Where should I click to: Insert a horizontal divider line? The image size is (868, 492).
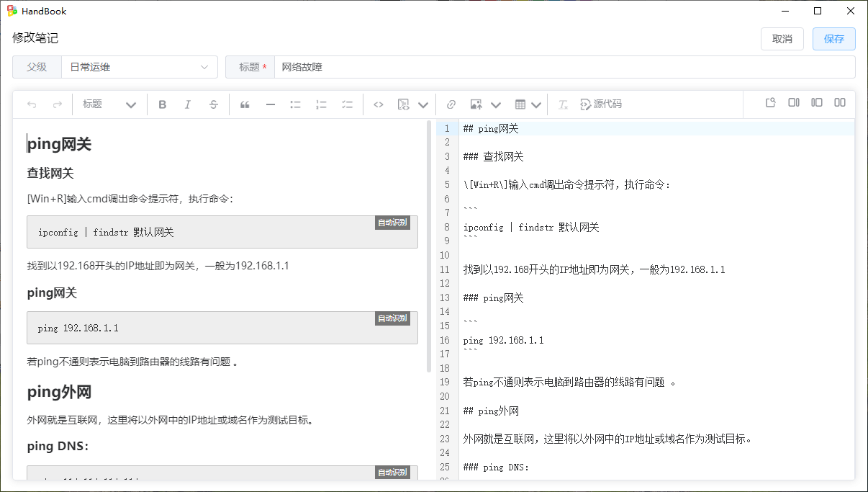(x=271, y=104)
